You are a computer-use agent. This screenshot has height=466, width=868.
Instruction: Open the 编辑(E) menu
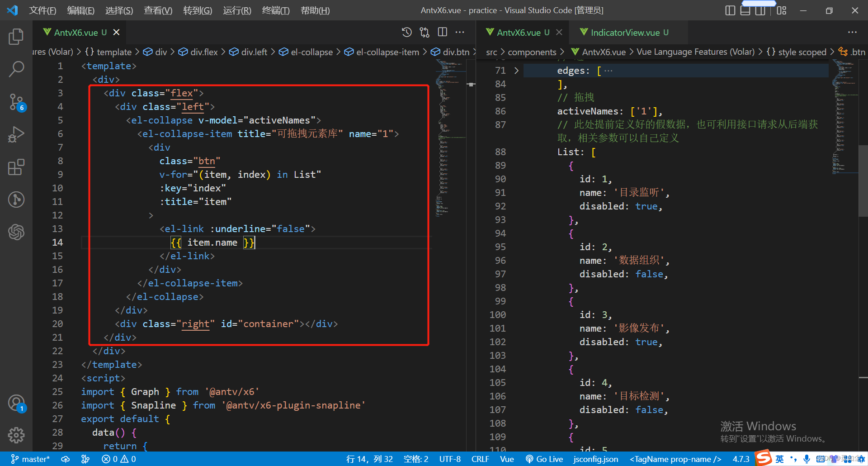click(x=81, y=10)
